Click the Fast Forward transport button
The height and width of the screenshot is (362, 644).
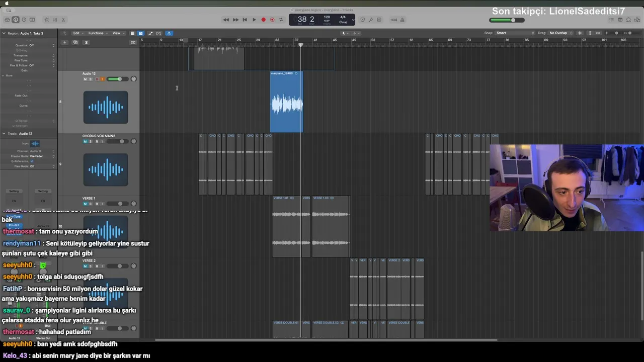pos(235,20)
